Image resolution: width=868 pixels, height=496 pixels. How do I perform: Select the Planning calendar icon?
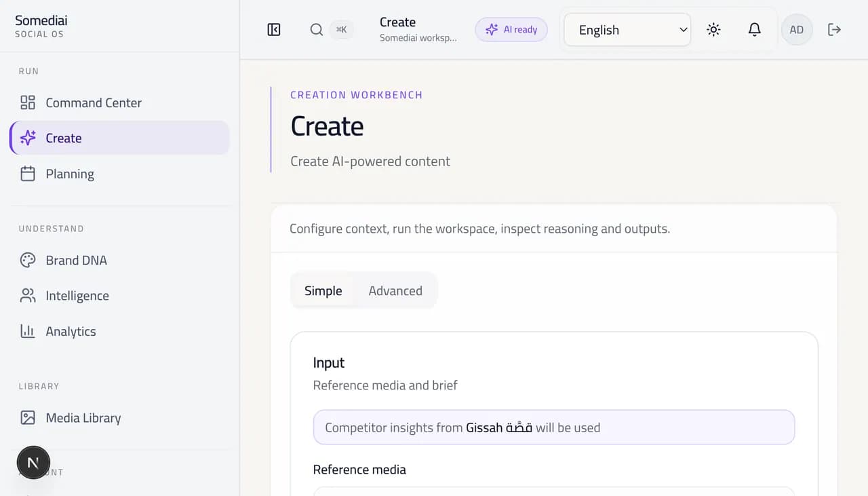[27, 174]
